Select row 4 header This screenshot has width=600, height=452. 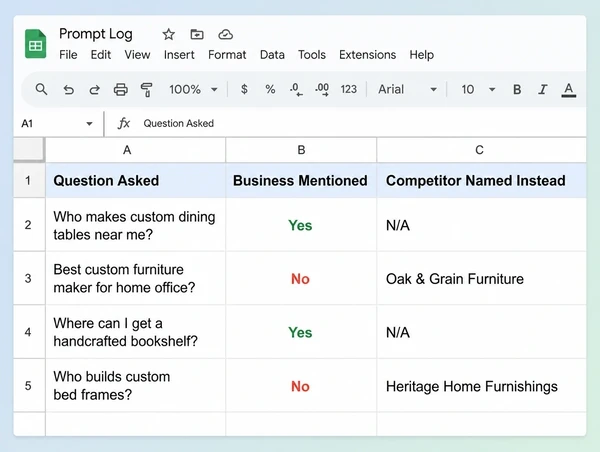coord(29,332)
